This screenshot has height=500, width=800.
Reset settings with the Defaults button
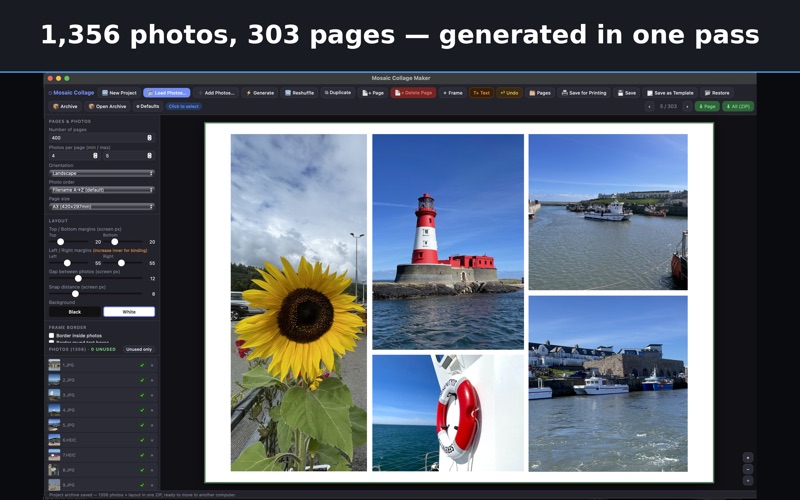(147, 106)
